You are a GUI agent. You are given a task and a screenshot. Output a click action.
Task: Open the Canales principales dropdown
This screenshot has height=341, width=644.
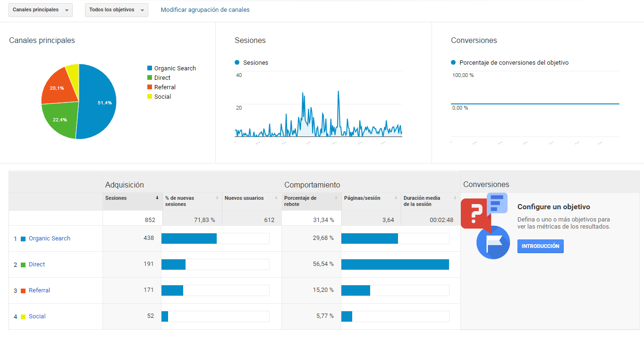[41, 10]
